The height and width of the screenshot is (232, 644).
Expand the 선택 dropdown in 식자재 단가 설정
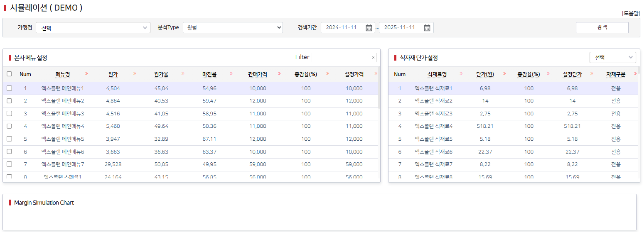[x=612, y=58]
